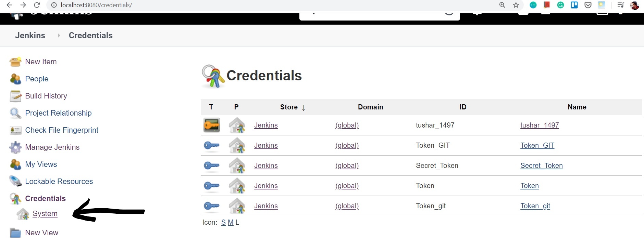This screenshot has height=238, width=644.
Task: Click Jenkins in the breadcrumb
Action: coord(30,35)
